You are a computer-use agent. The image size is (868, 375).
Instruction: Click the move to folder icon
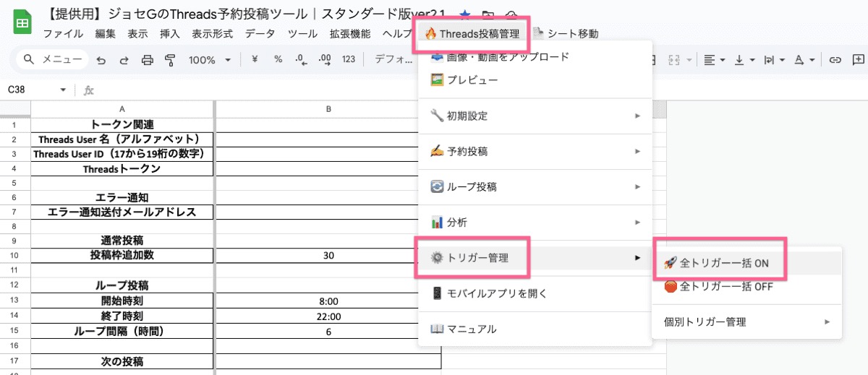tap(488, 14)
